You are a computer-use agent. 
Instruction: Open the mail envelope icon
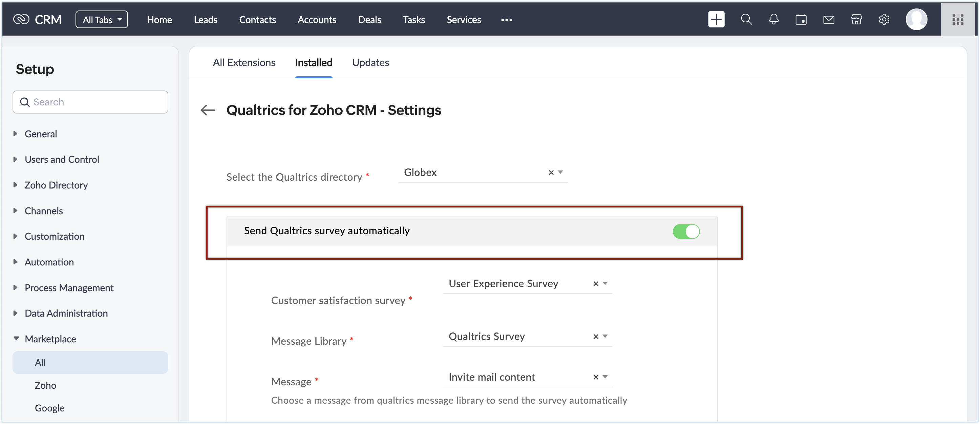(829, 19)
